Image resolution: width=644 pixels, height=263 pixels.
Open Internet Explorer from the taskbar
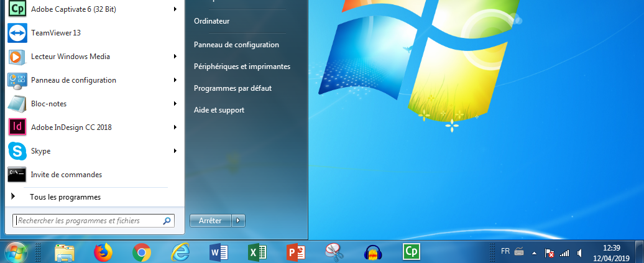(x=180, y=252)
